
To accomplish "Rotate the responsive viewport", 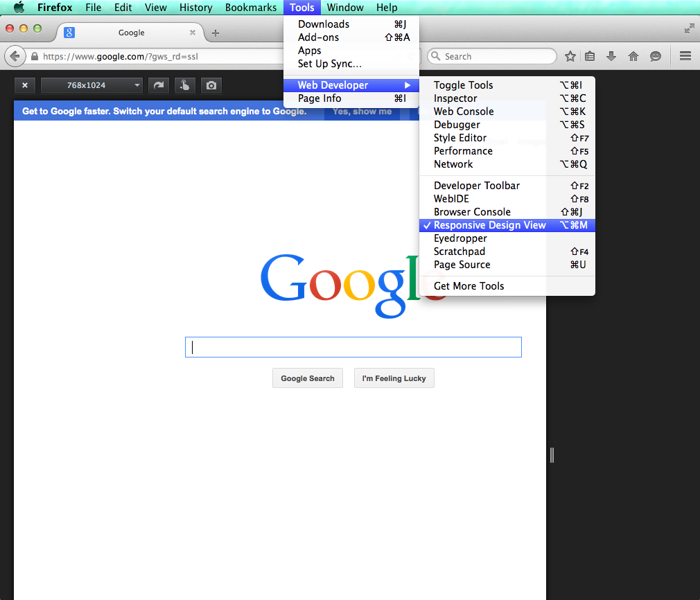I will tap(159, 85).
